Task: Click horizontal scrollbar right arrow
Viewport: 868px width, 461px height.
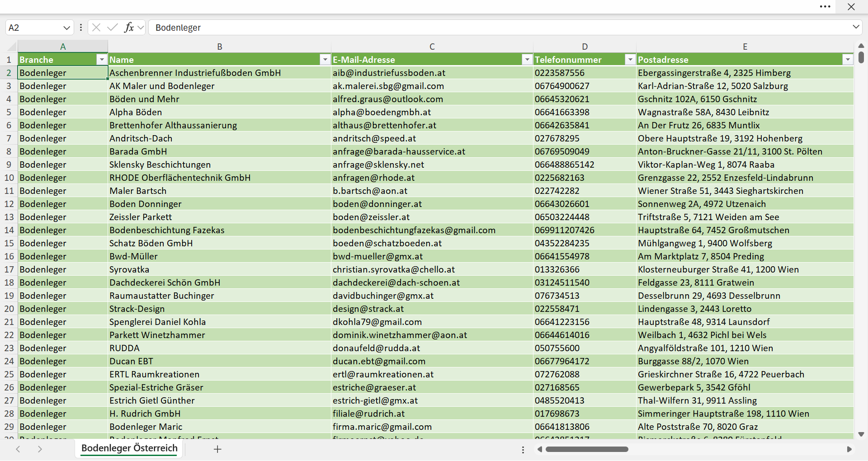Action: point(849,449)
